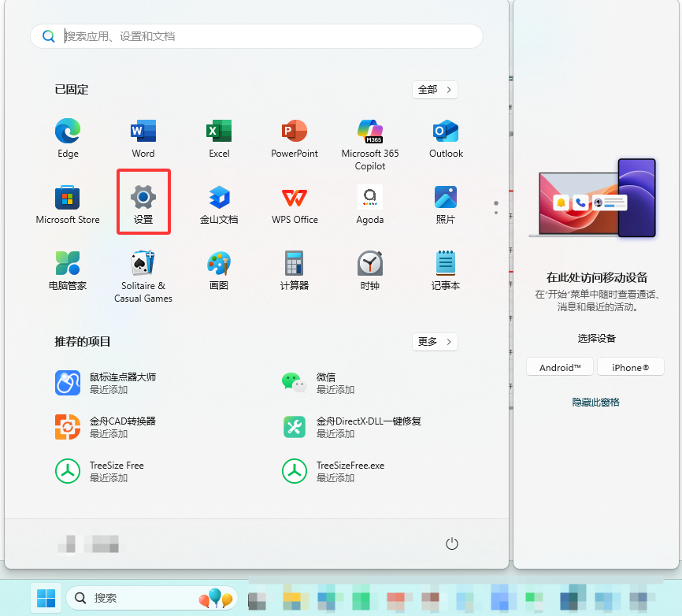Open the Agoda app
Image resolution: width=682 pixels, height=616 pixels.
point(370,205)
